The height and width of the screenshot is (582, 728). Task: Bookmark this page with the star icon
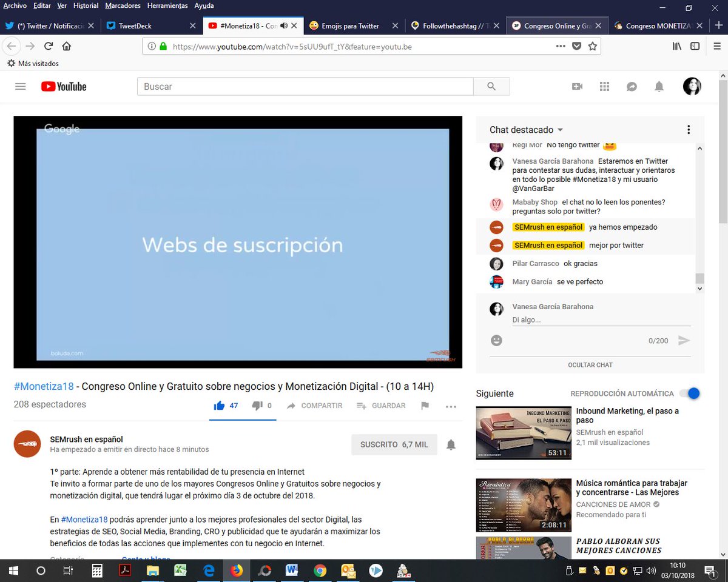(x=593, y=46)
